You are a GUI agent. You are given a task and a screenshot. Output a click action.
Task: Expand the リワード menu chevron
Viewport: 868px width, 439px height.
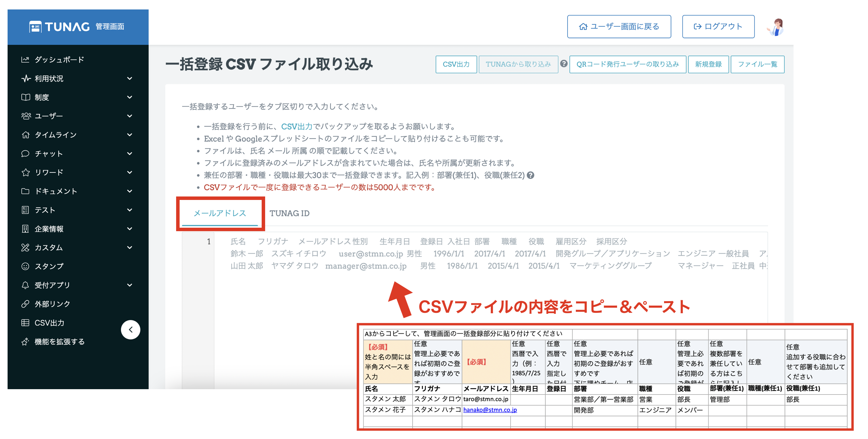129,173
